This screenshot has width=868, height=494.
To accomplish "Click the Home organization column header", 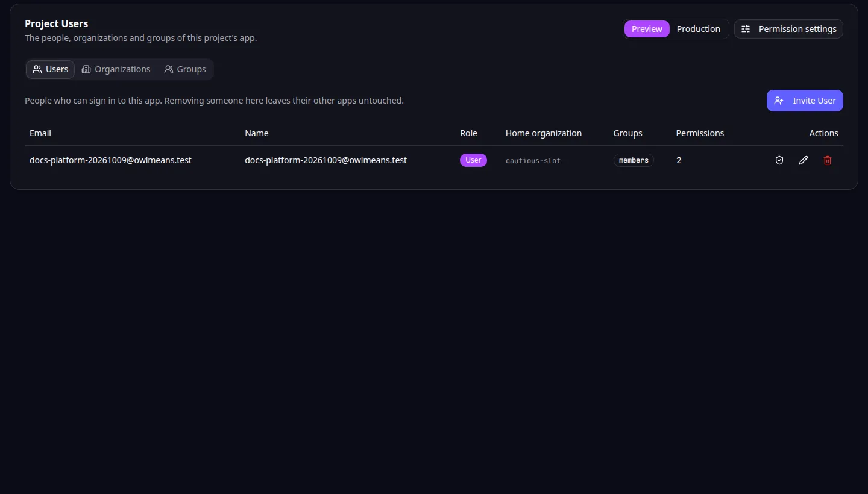I will [x=544, y=133].
